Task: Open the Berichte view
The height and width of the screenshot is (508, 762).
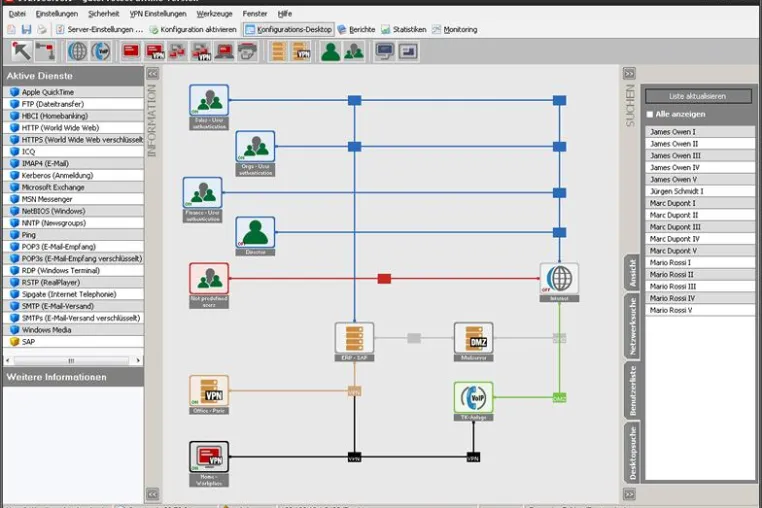Action: pos(356,30)
